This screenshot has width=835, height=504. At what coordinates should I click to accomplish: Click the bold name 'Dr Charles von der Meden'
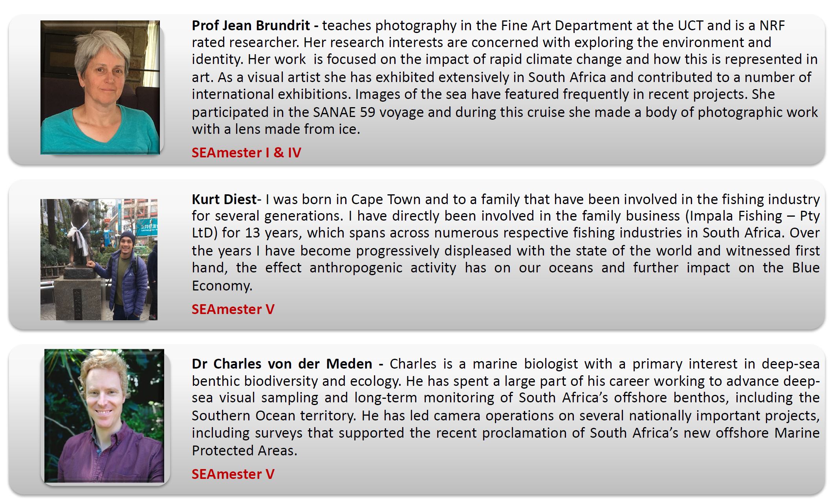pos(282,364)
